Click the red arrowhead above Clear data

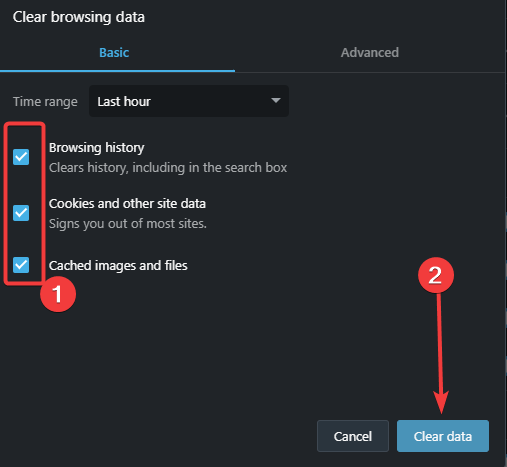(441, 402)
